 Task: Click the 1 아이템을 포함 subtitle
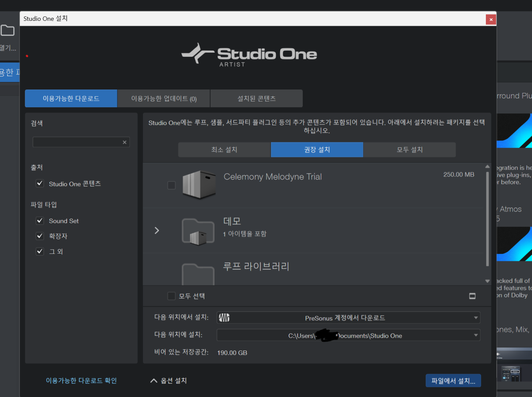pos(245,234)
